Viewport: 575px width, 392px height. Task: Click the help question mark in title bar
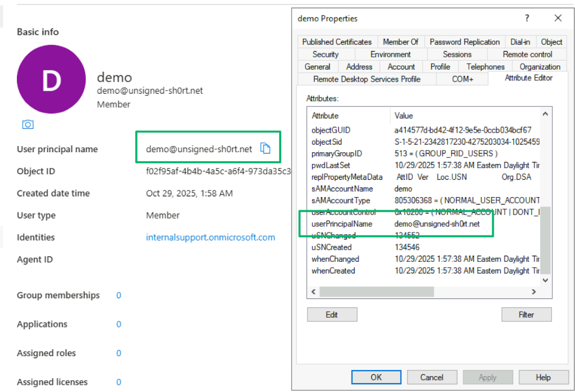(x=527, y=18)
